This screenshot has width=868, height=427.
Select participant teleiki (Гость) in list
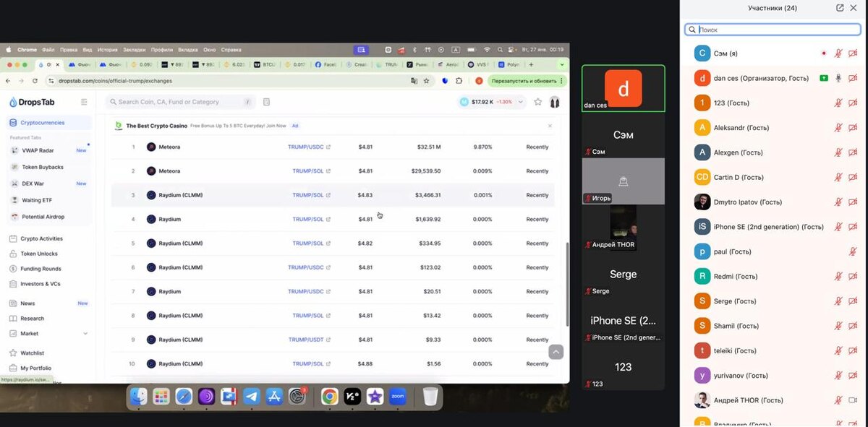tap(773, 350)
